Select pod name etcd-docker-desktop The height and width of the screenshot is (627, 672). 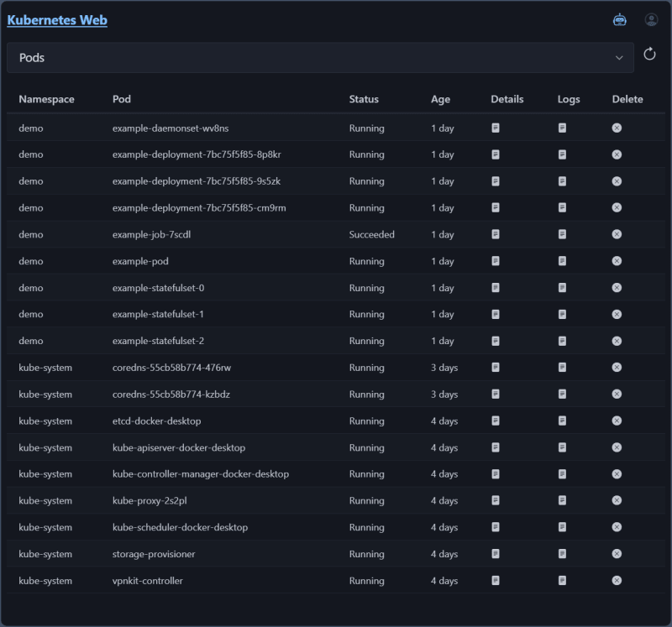tap(156, 421)
